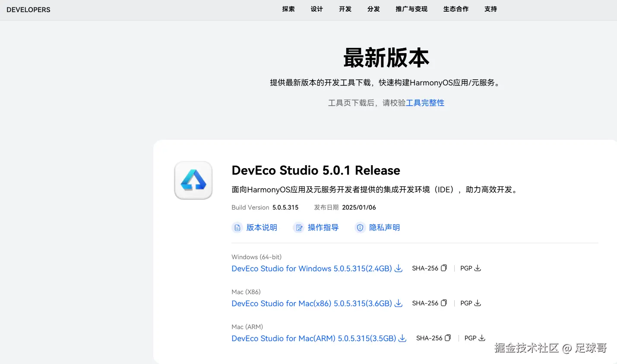
Task: Download DevEco Studio for Mac(x86) 5.0.5.315(3.6GB)
Action: pyautogui.click(x=312, y=303)
